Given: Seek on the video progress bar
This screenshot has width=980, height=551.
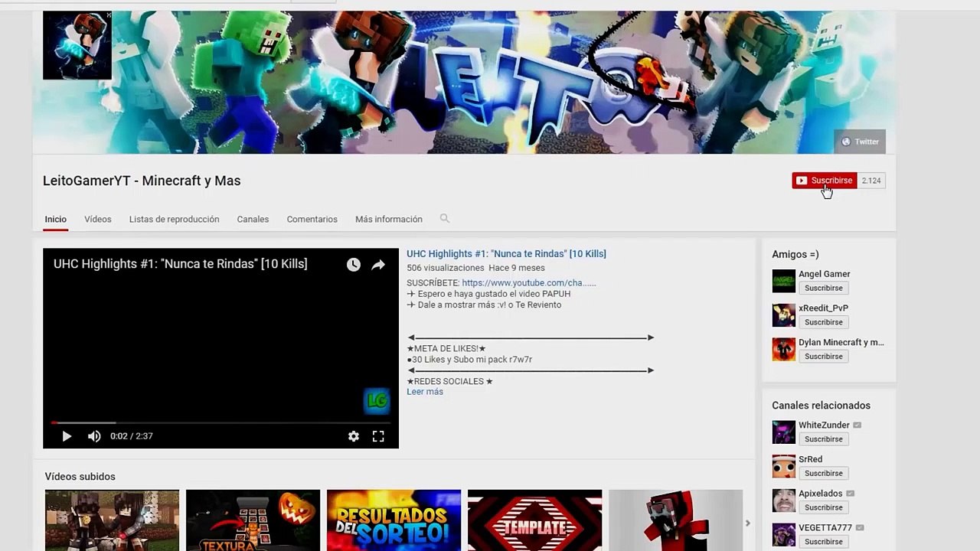Looking at the screenshot, I should tap(220, 422).
